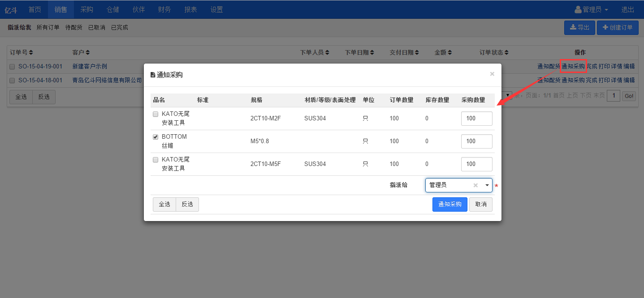Click the blue 通知采购 confirm button
Screen dimensions: 644x298
tap(450, 204)
